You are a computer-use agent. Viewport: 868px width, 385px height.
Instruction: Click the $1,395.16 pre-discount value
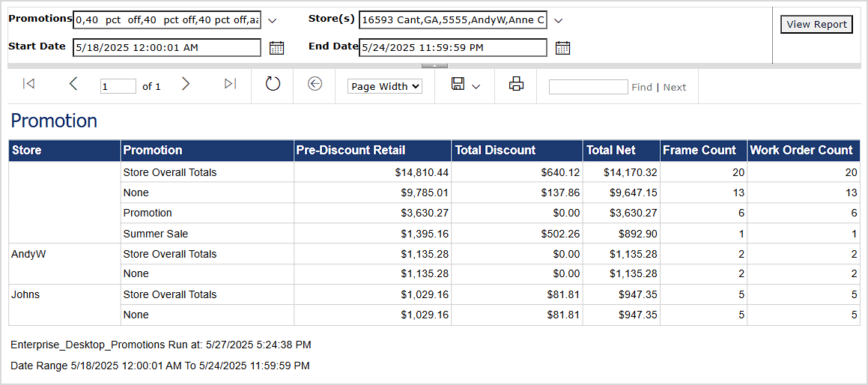coord(424,234)
